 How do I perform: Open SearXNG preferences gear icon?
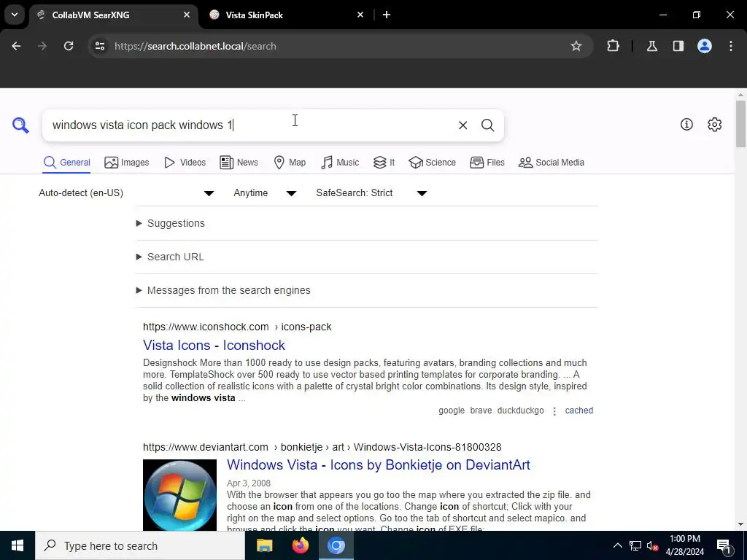pyautogui.click(x=715, y=124)
